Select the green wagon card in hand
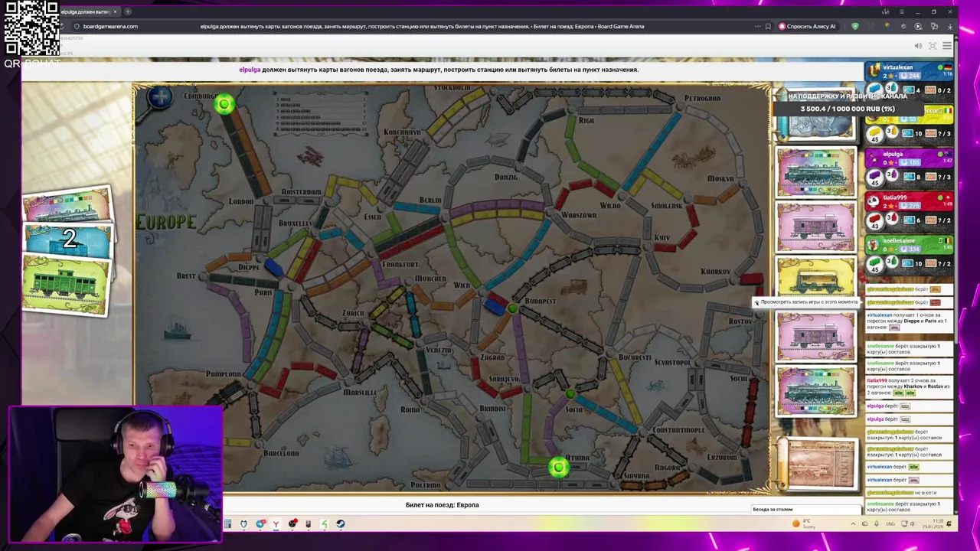 [x=67, y=285]
